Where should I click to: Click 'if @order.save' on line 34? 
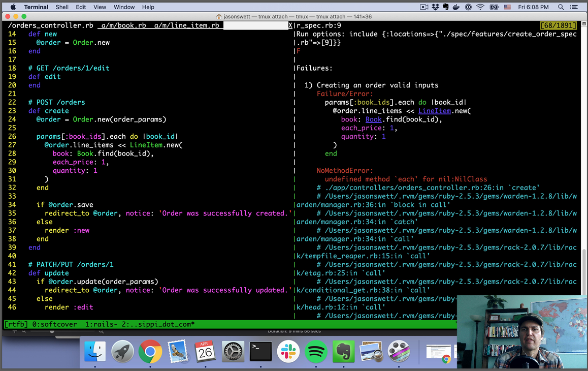65,205
